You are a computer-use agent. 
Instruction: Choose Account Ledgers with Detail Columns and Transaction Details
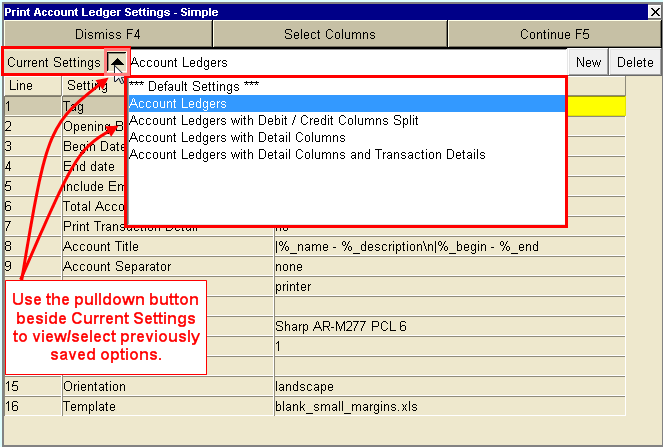307,155
